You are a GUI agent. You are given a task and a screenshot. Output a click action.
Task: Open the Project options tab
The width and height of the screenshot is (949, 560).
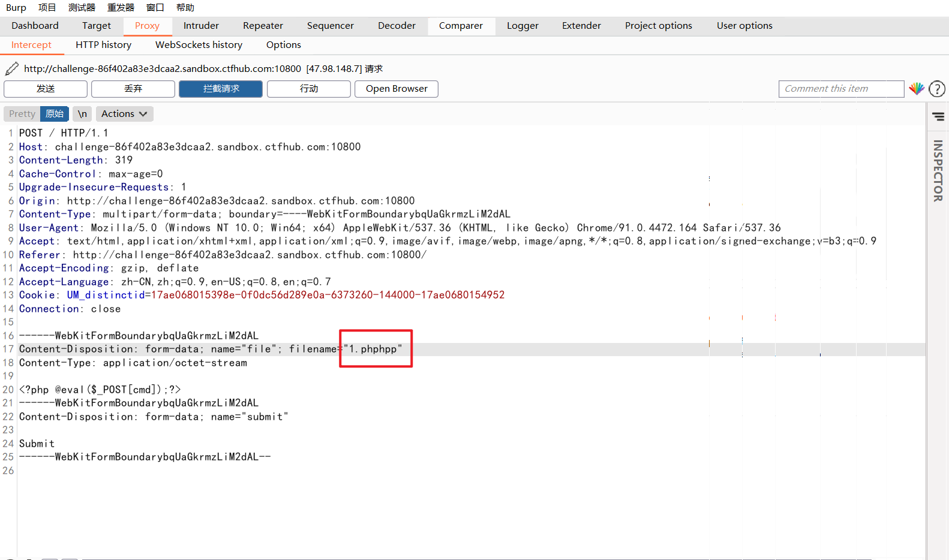click(x=659, y=26)
